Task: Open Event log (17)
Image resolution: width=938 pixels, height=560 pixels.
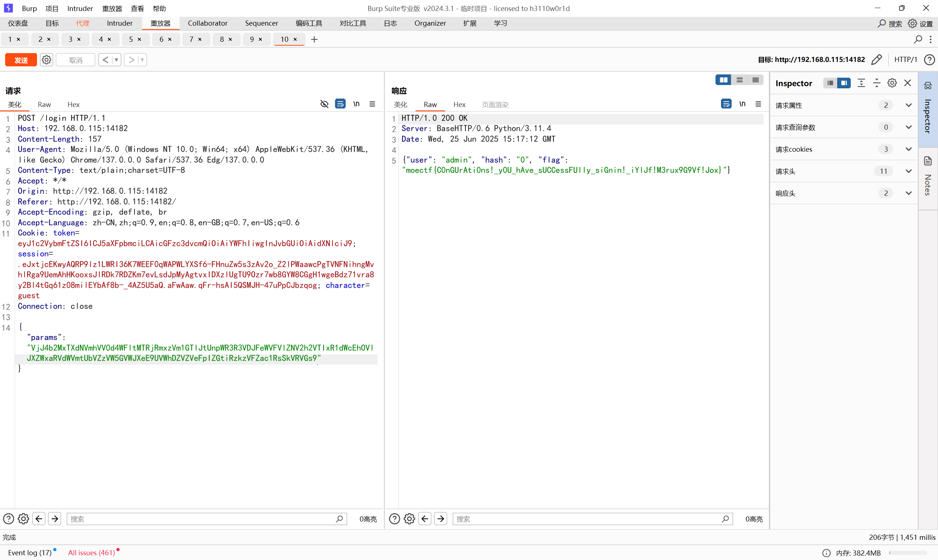Action: point(30,552)
